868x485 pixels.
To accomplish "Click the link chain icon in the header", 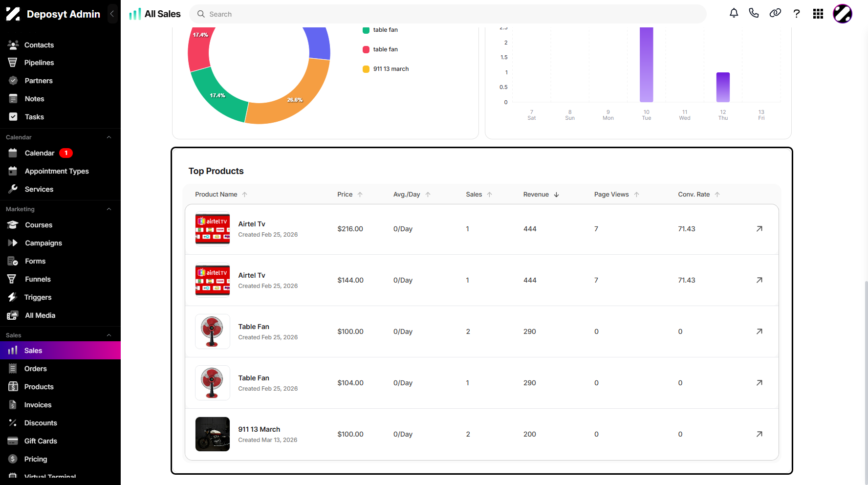I will (x=775, y=14).
